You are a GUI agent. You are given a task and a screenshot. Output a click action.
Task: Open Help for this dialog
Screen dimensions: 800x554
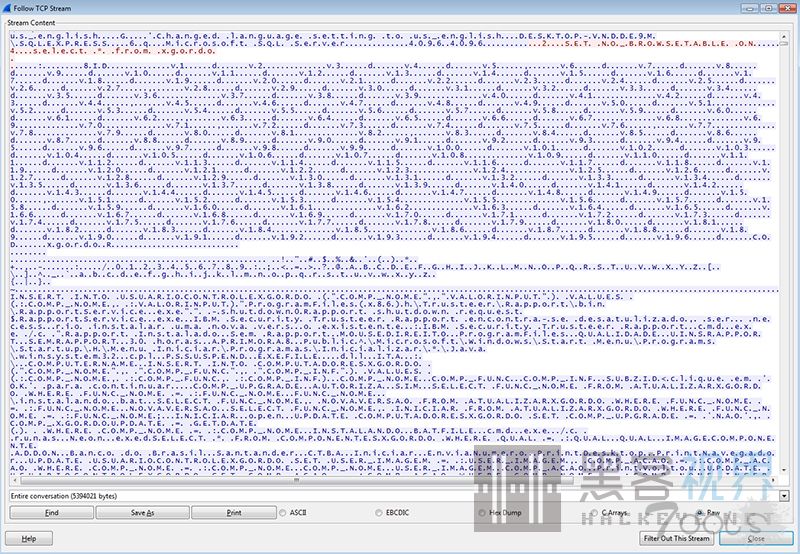point(29,538)
